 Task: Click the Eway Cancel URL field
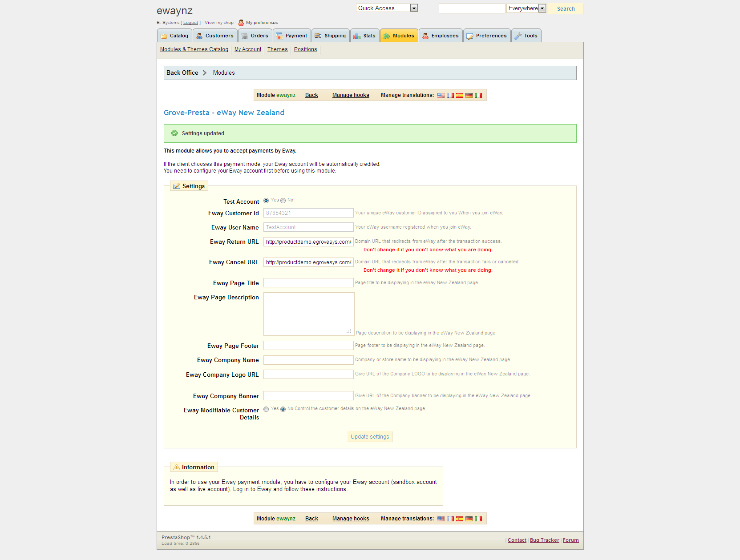click(308, 262)
